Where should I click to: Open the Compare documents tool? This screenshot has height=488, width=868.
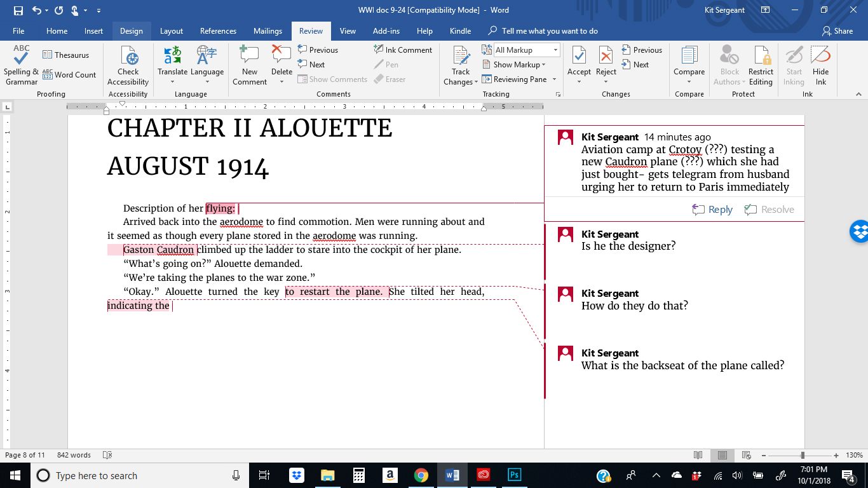click(689, 65)
